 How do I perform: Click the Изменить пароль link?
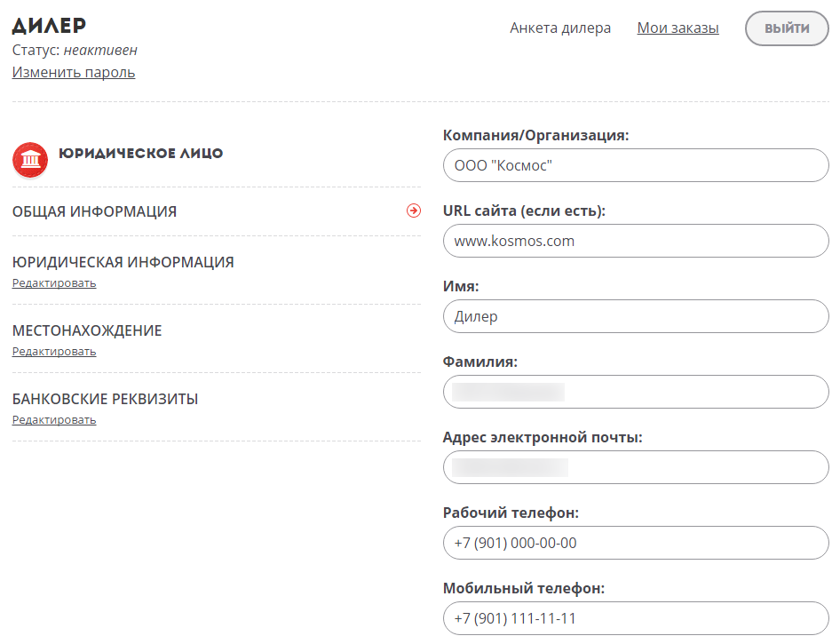74,72
